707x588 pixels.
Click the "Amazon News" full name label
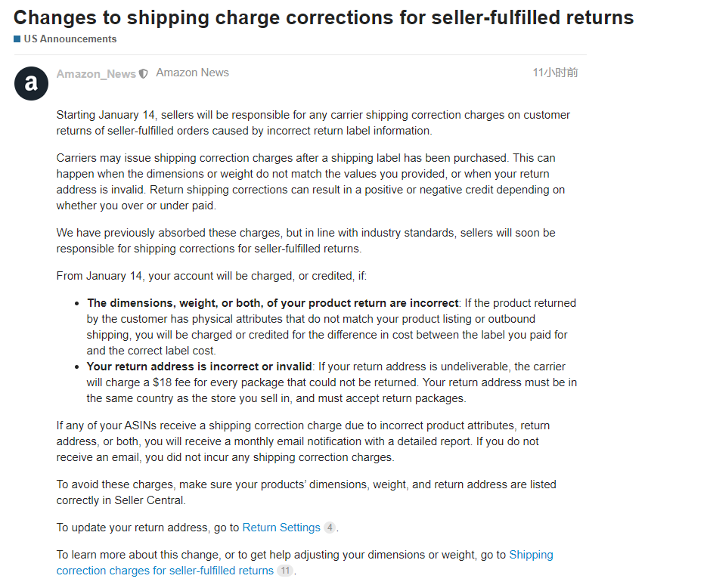192,73
